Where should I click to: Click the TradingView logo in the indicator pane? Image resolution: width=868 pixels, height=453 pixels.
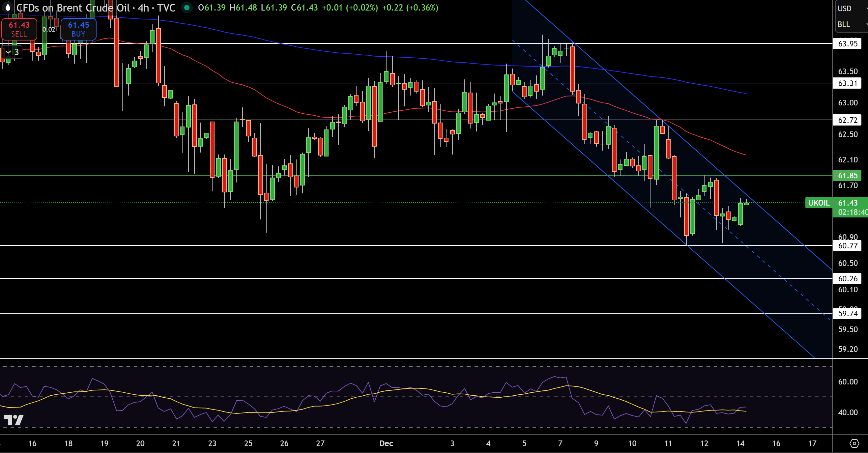pyautogui.click(x=14, y=420)
